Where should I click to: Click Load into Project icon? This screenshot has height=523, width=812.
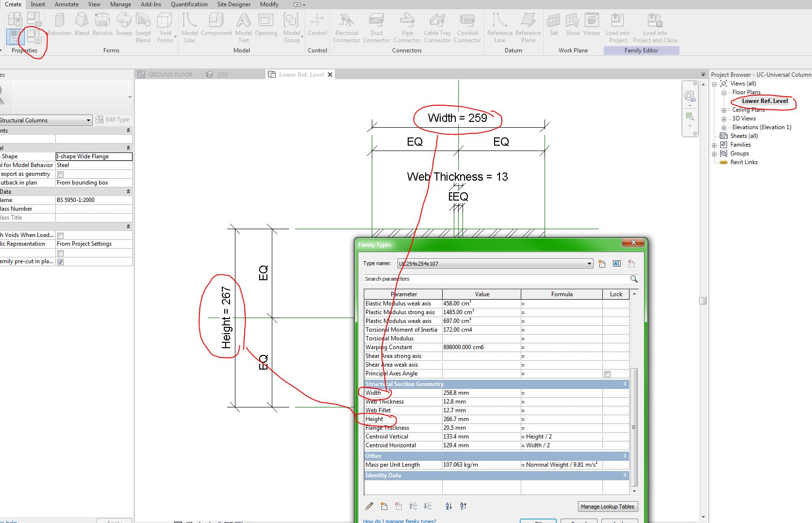(617, 27)
